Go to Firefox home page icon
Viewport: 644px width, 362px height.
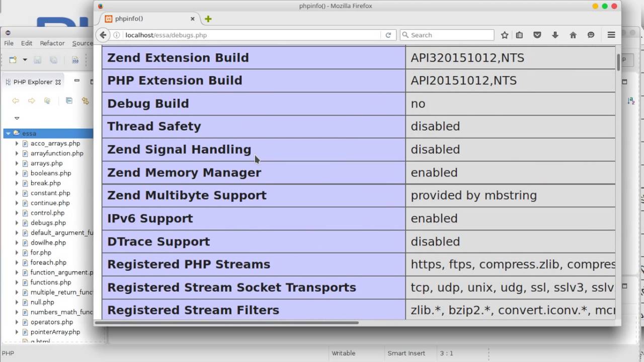point(573,35)
